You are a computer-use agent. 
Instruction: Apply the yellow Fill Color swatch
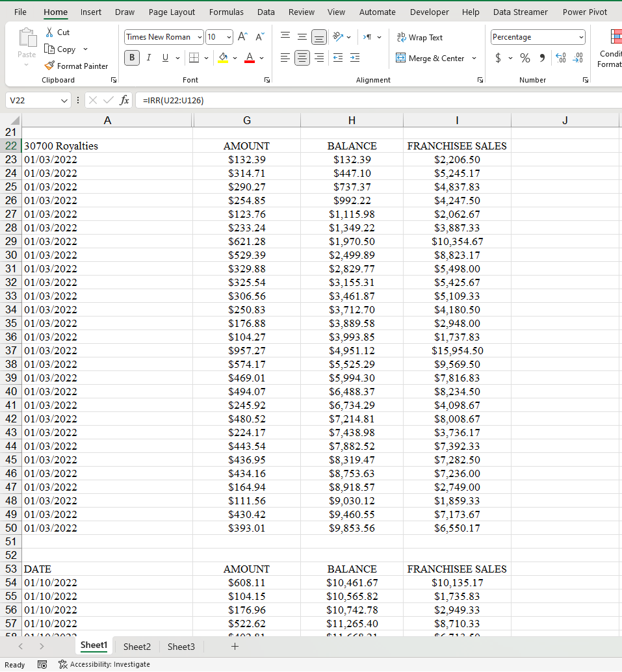tap(223, 58)
